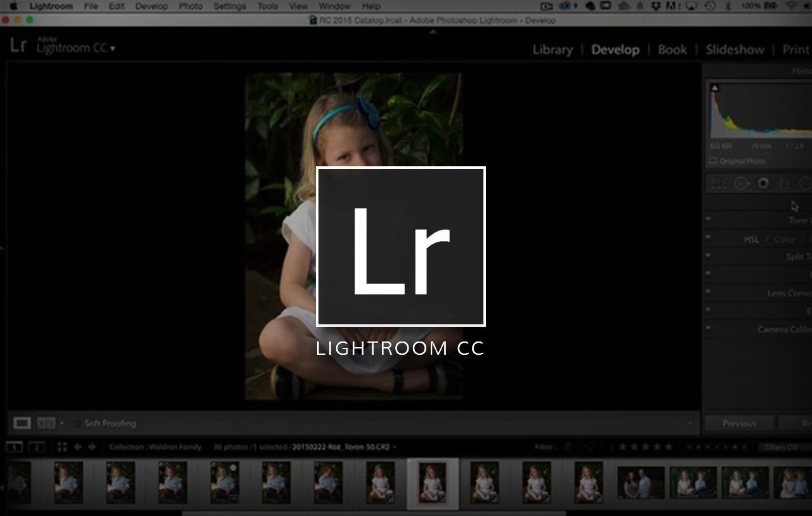This screenshot has width=812, height=516.
Task: Toggle the histogram shadow clipping triangle
Action: click(715, 88)
